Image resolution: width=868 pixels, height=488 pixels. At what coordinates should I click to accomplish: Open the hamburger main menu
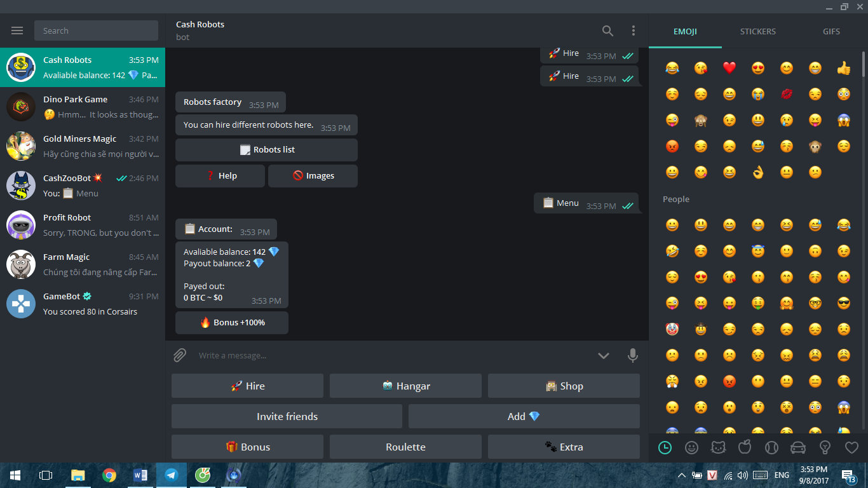coord(17,30)
